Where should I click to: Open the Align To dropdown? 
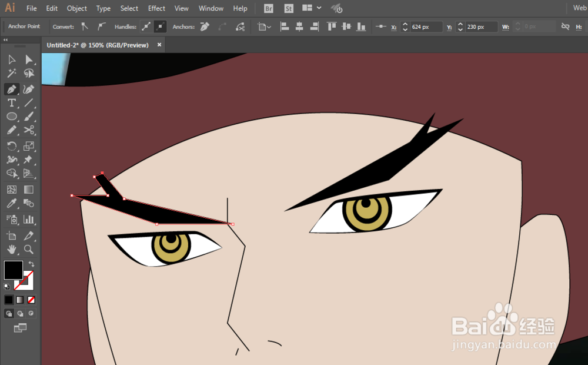(264, 26)
